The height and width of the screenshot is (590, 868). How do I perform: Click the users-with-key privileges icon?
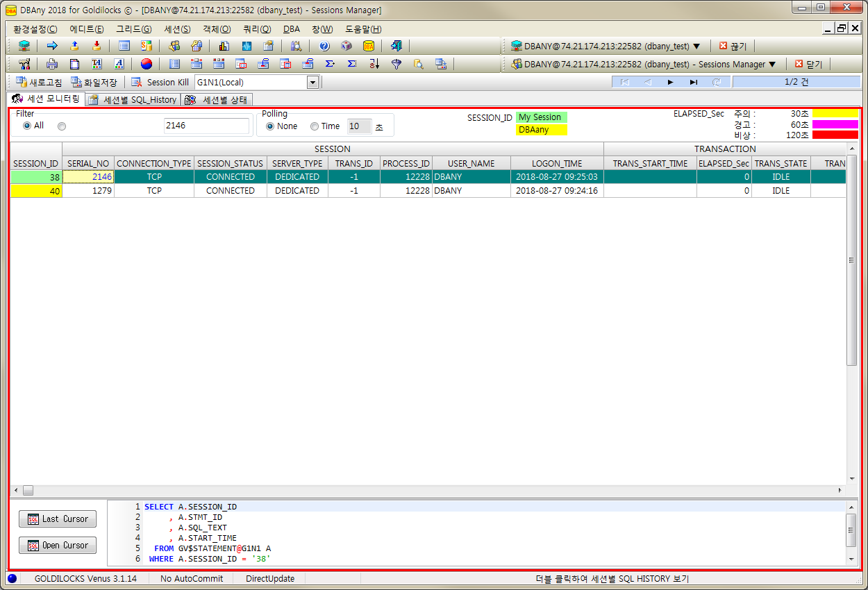point(197,46)
